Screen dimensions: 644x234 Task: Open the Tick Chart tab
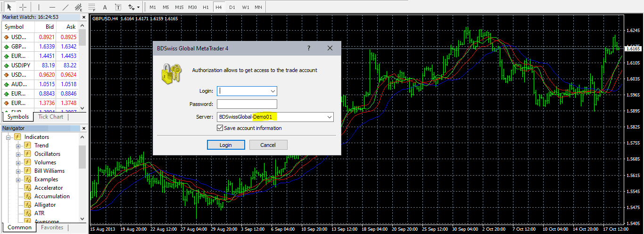(50, 117)
